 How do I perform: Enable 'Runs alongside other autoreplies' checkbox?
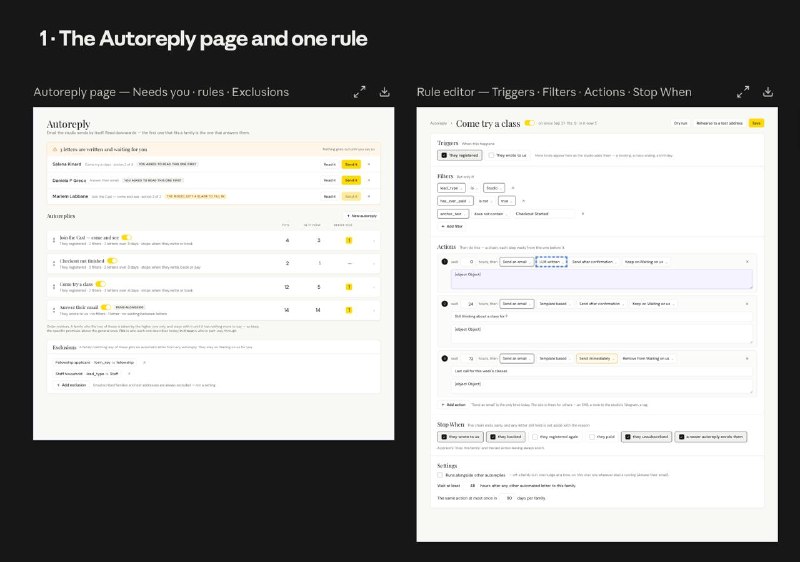(x=440, y=475)
